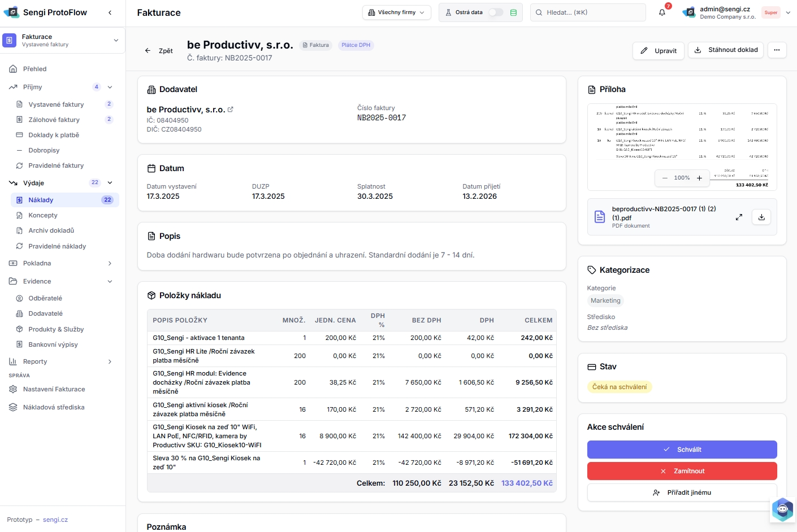This screenshot has height=532, width=797.
Task: Zoom in the attachment preview
Action: 699,178
